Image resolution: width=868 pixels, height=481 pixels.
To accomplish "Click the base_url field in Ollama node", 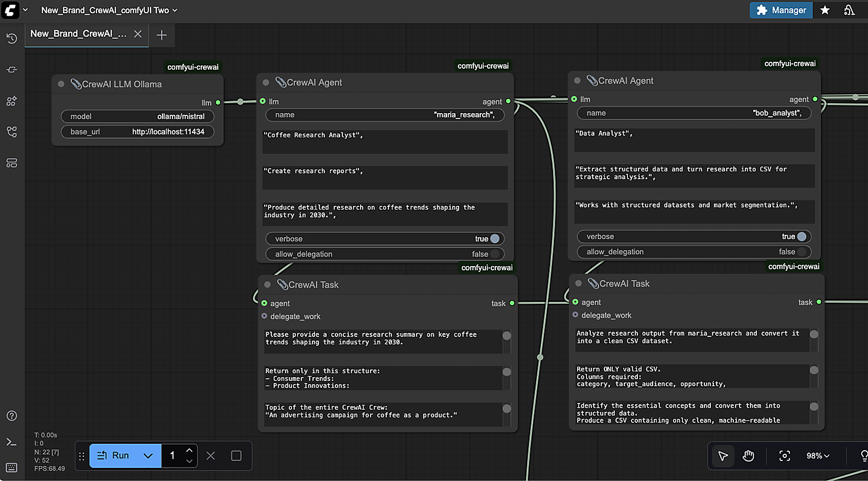I will point(137,132).
